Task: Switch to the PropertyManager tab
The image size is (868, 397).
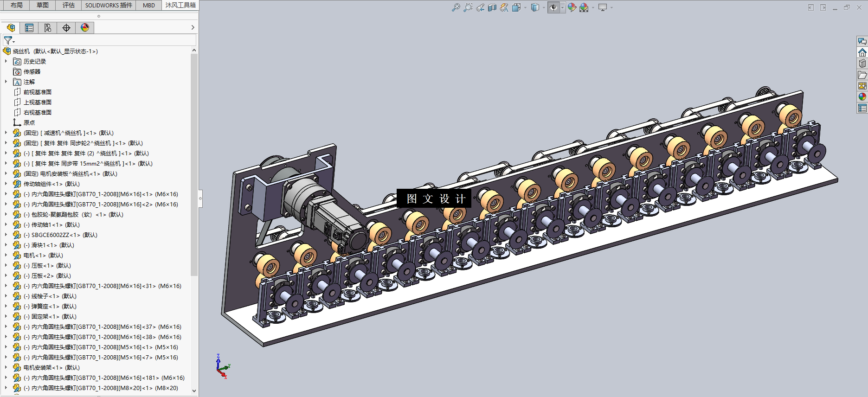Action: (29, 28)
